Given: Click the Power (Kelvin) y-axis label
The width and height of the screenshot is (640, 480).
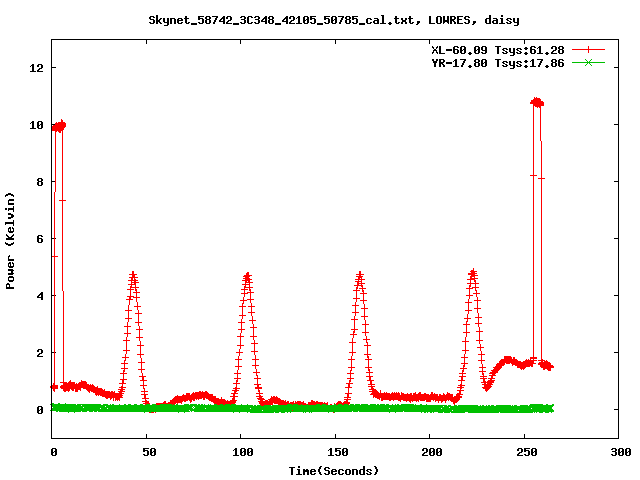Looking at the screenshot, I should tap(10, 241).
